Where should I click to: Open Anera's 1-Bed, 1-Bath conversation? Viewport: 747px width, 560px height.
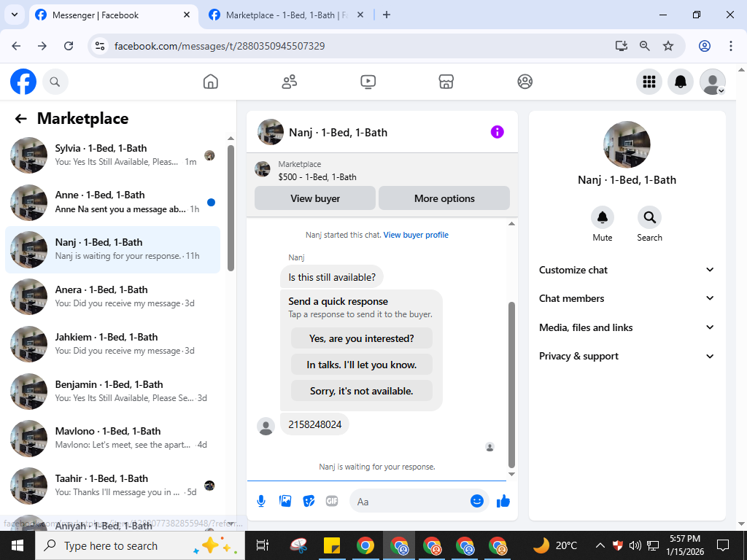click(112, 297)
